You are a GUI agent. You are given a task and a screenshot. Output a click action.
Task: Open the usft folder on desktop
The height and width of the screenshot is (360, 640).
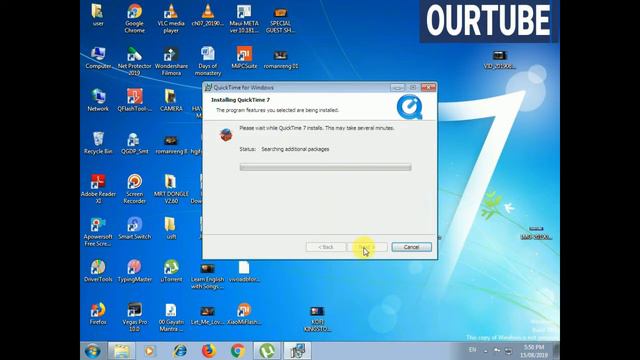pyautogui.click(x=171, y=228)
